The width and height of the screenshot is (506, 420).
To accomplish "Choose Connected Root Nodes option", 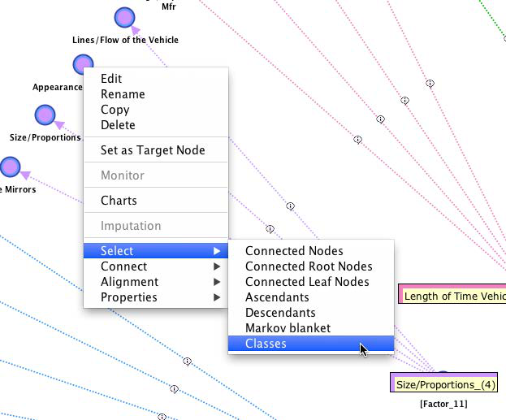I will click(309, 266).
